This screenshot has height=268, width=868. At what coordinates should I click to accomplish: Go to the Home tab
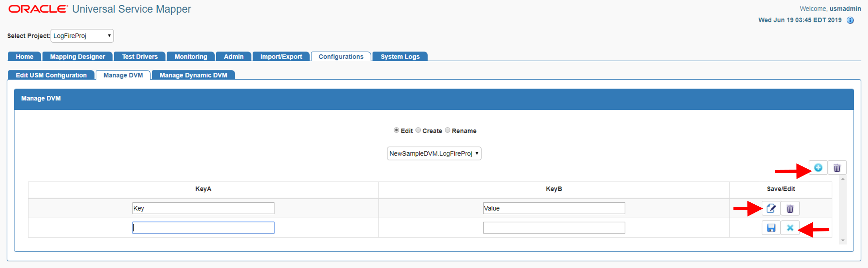pos(25,57)
